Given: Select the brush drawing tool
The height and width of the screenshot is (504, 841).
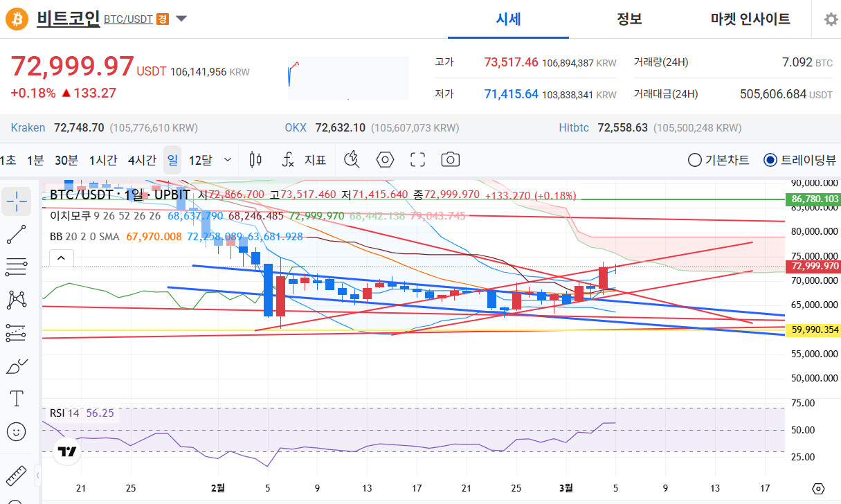Looking at the screenshot, I should coord(17,366).
